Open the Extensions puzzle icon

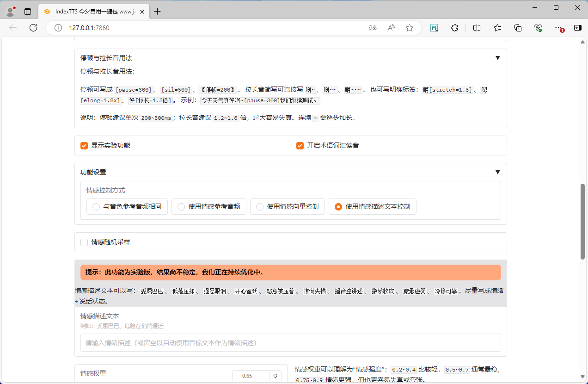coord(454,28)
